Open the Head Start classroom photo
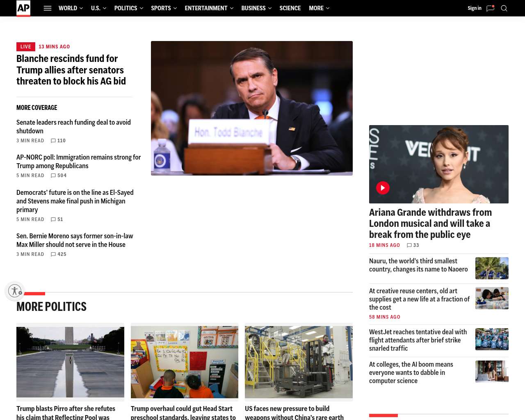Image resolution: width=525 pixels, height=420 pixels. click(x=185, y=362)
